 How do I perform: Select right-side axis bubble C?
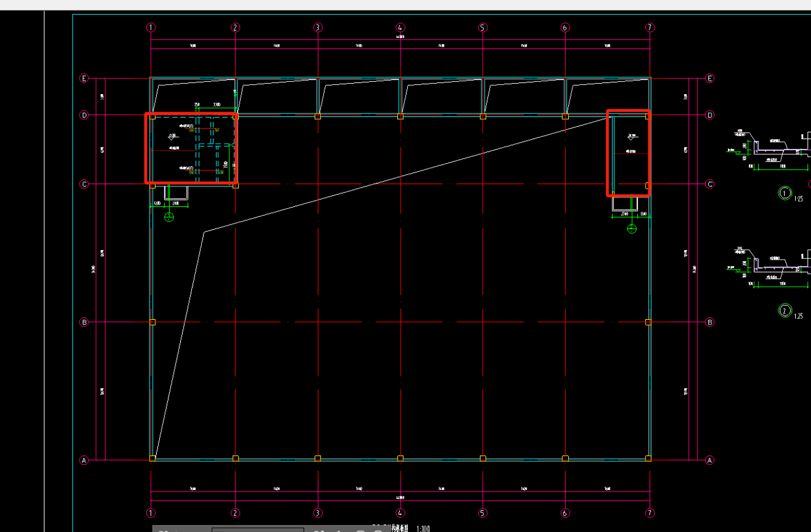tap(710, 184)
